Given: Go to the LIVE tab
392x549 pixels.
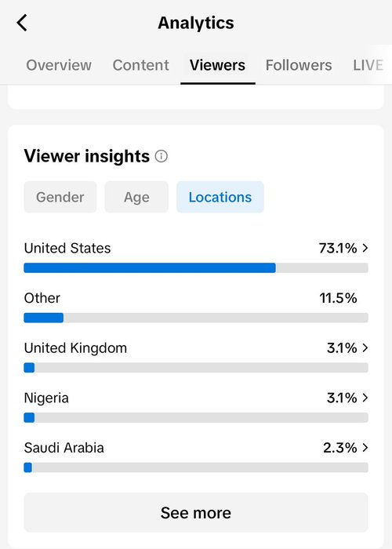Looking at the screenshot, I should pos(368,65).
